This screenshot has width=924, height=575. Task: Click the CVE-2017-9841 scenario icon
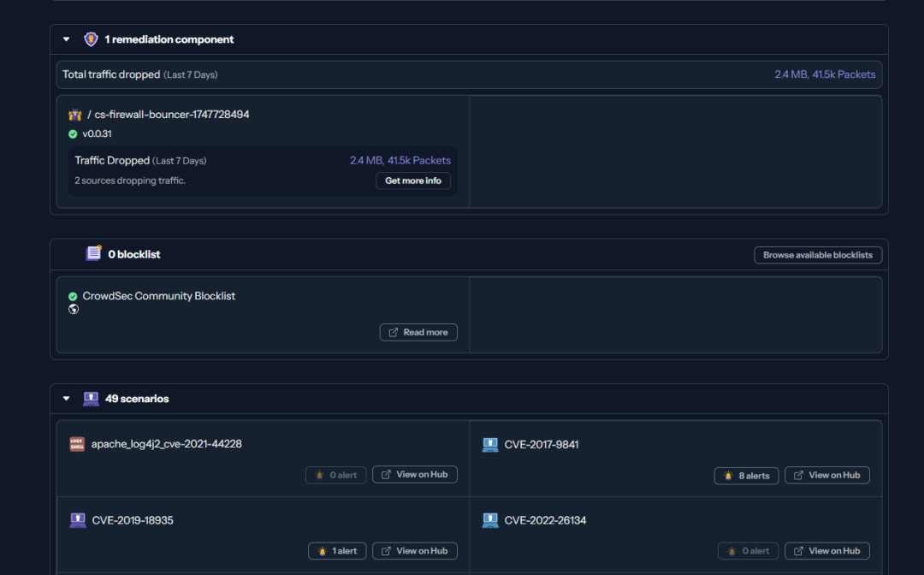point(490,445)
